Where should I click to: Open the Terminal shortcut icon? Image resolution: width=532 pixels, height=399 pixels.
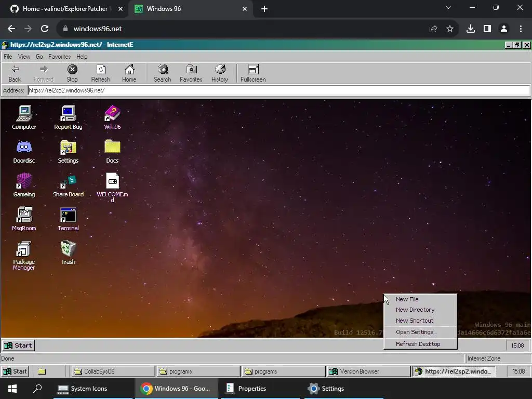pos(68,219)
